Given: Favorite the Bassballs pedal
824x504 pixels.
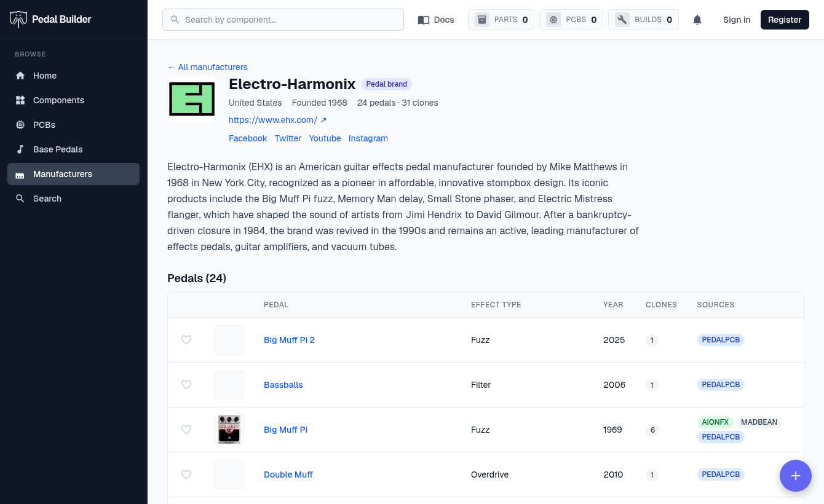Looking at the screenshot, I should point(186,385).
